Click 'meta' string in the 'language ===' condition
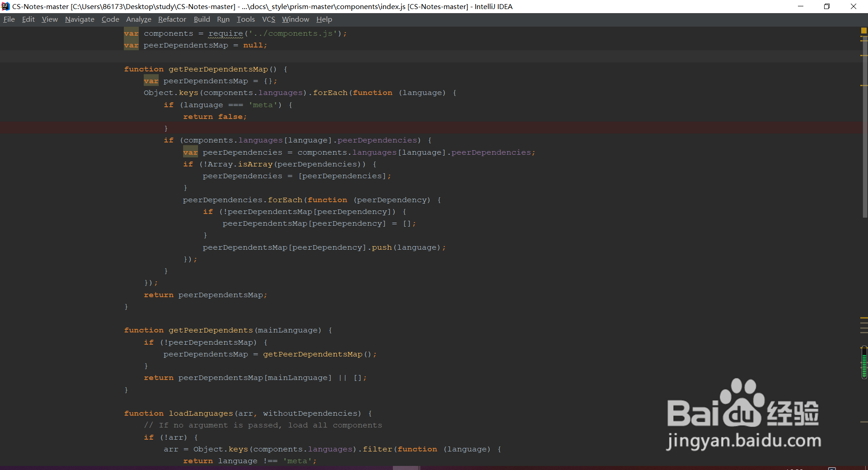The width and height of the screenshot is (868, 470). [263, 105]
